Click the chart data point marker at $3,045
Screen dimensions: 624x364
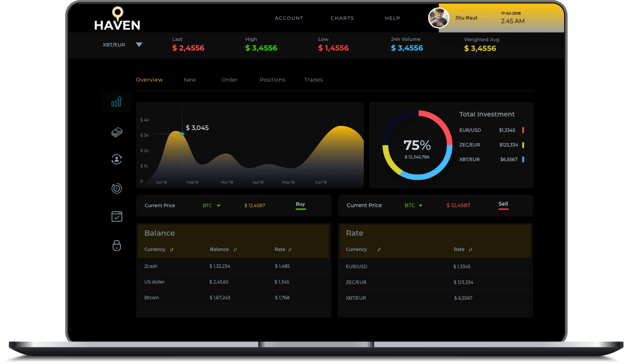click(182, 134)
